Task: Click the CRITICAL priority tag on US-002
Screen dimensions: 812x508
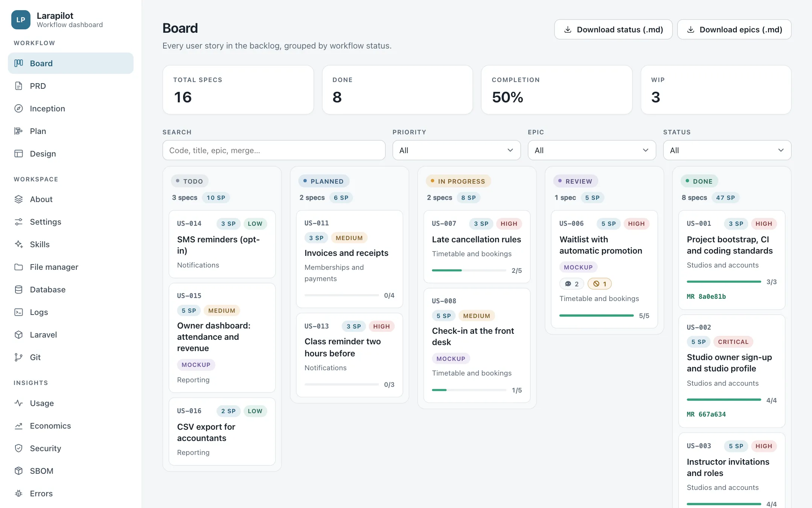Action: 733,342
